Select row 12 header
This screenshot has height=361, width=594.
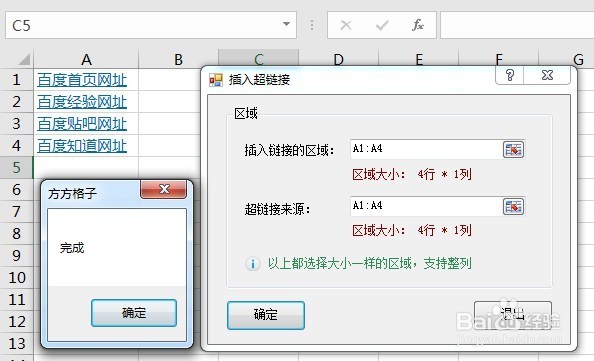(16, 322)
